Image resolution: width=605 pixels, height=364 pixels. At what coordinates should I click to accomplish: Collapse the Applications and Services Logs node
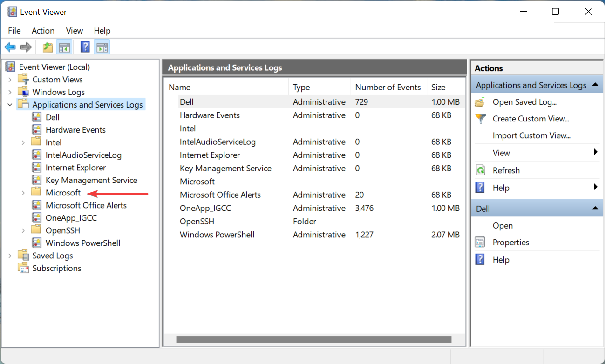pyautogui.click(x=10, y=105)
